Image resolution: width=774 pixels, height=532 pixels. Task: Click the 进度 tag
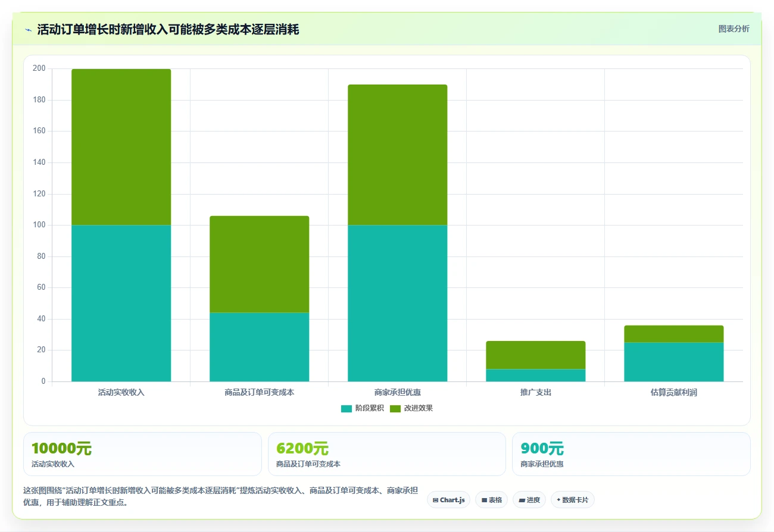pos(529,500)
